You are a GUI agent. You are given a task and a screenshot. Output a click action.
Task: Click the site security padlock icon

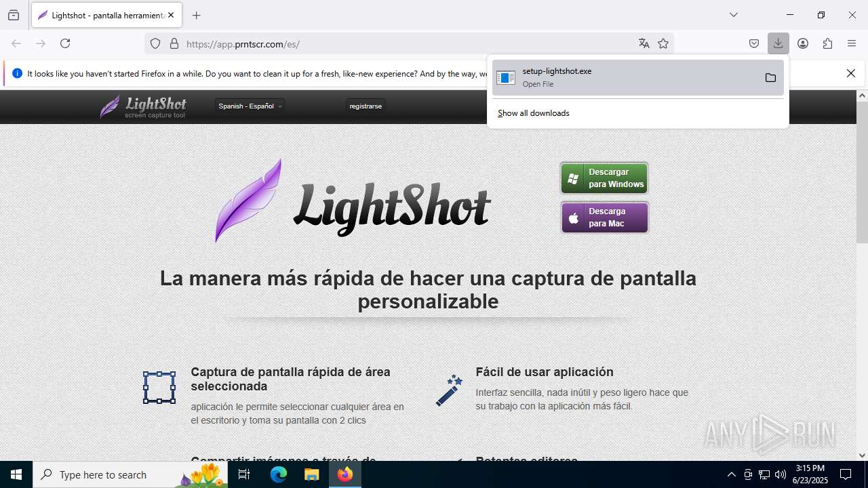174,43
